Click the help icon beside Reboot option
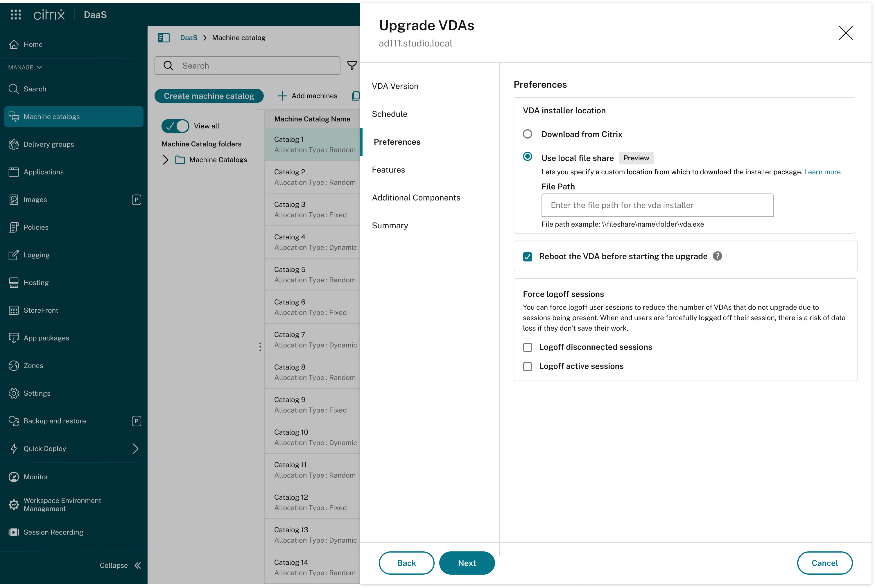 [x=717, y=256]
